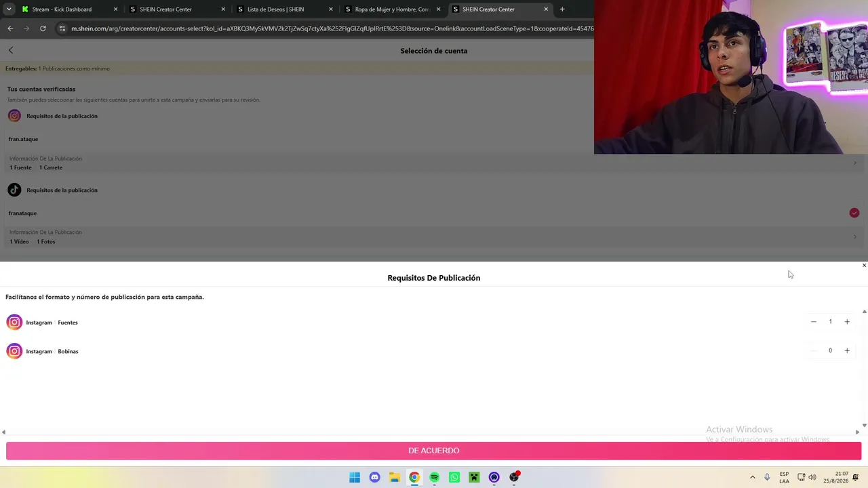This screenshot has width=868, height=488.
Task: Open the network tray icon
Action: pyautogui.click(x=801, y=477)
